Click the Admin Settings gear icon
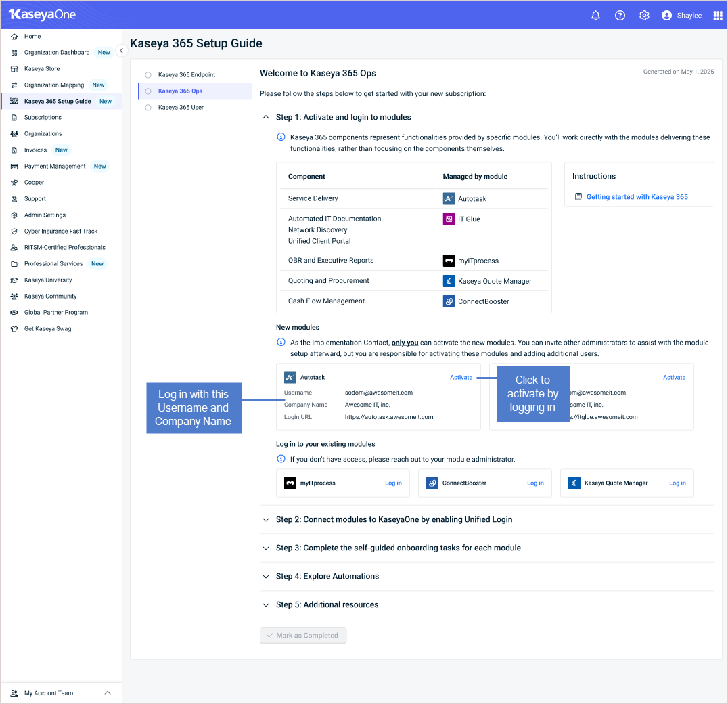Viewport: 728px width, 704px height. (14, 215)
